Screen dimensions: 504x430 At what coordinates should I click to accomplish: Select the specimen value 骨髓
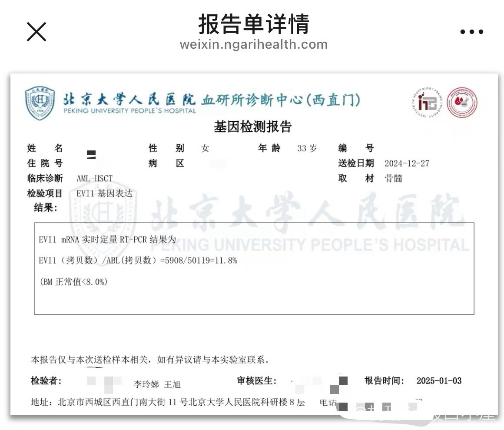pyautogui.click(x=394, y=179)
